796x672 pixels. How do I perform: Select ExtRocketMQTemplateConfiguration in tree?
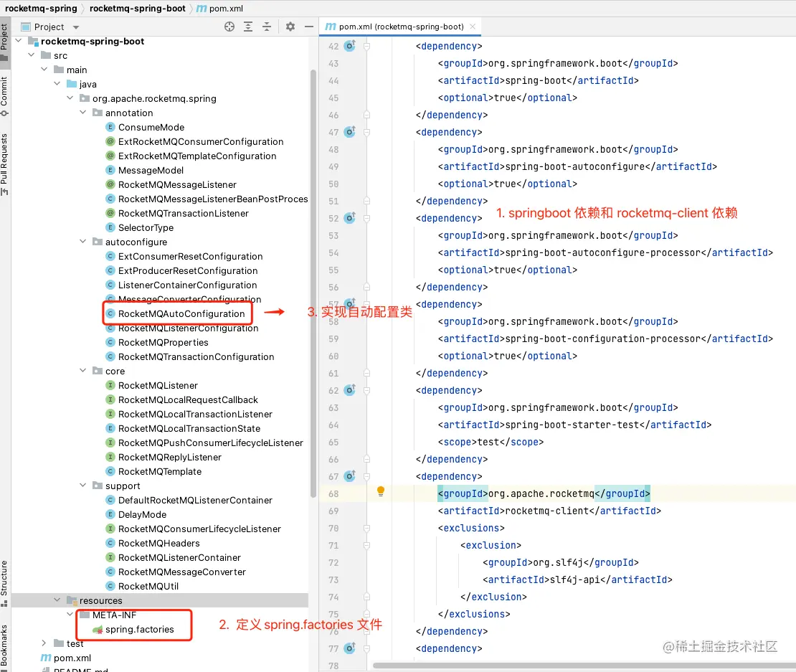(197, 156)
